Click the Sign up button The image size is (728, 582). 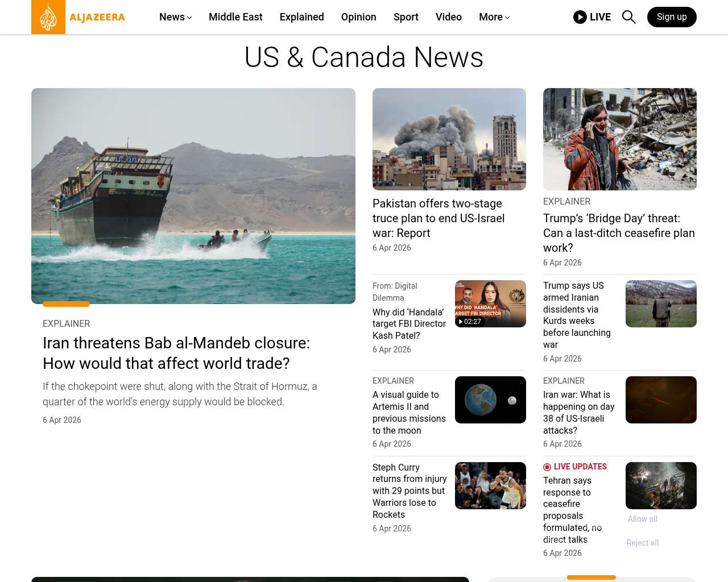(671, 17)
